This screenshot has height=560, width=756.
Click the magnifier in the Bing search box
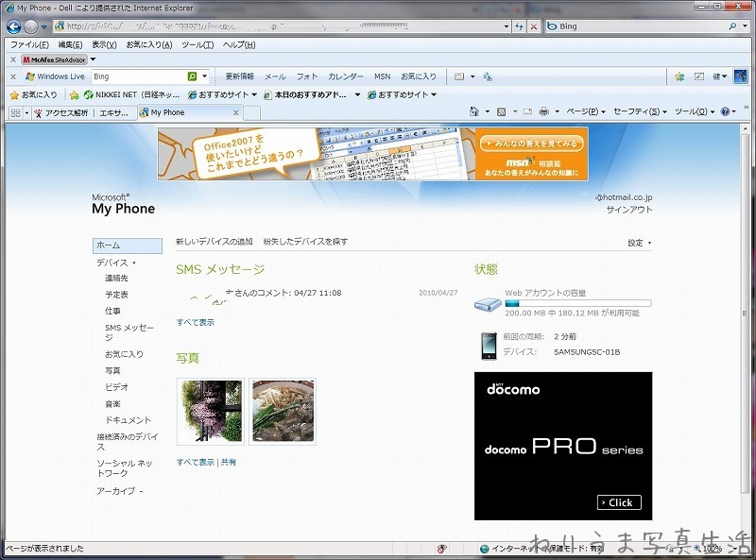[733, 26]
